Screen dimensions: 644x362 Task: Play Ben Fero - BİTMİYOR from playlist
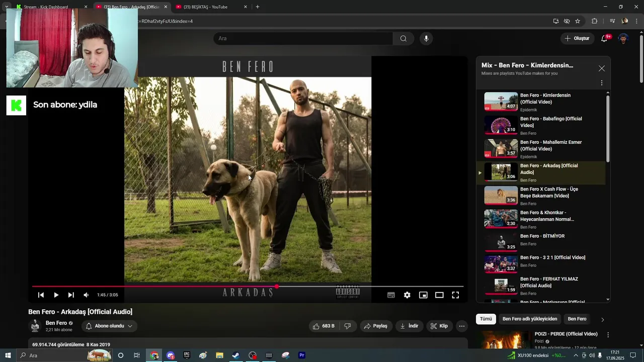pyautogui.click(x=541, y=242)
